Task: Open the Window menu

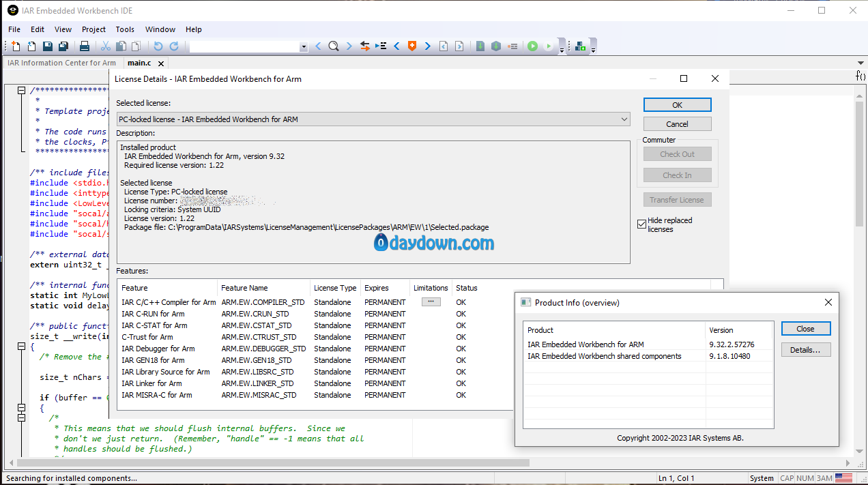Action: (x=160, y=29)
